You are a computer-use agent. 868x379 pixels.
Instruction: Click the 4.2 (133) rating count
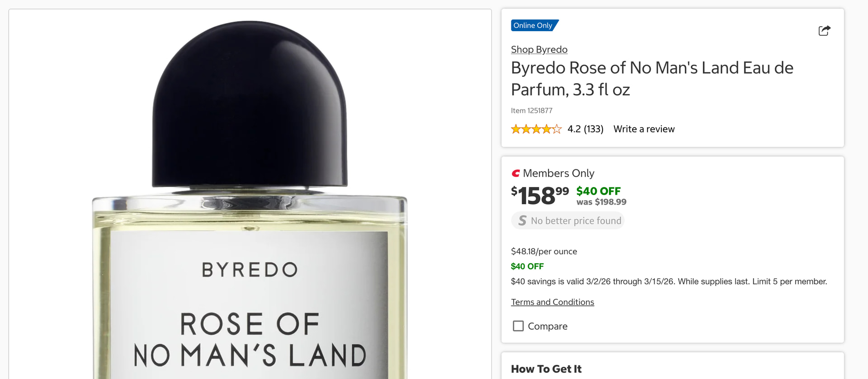coord(585,129)
